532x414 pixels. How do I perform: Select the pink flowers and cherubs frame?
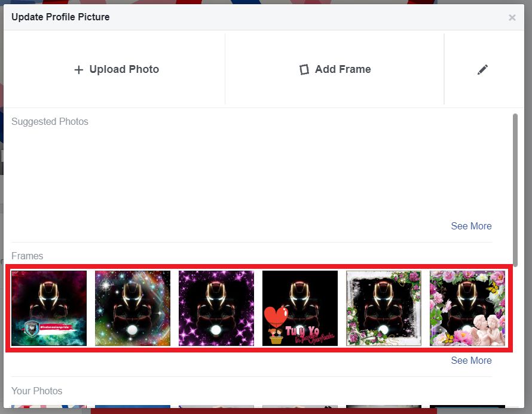point(467,308)
